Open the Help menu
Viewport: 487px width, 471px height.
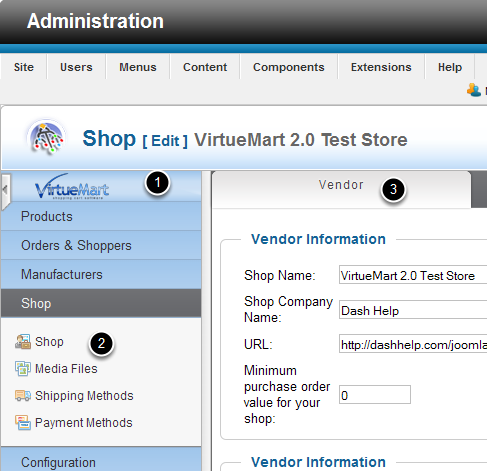click(x=450, y=67)
